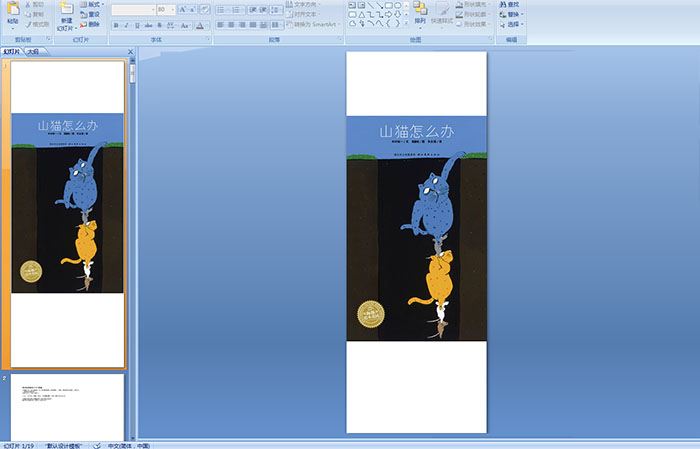
Task: Increase list indent level
Action: coord(263,9)
